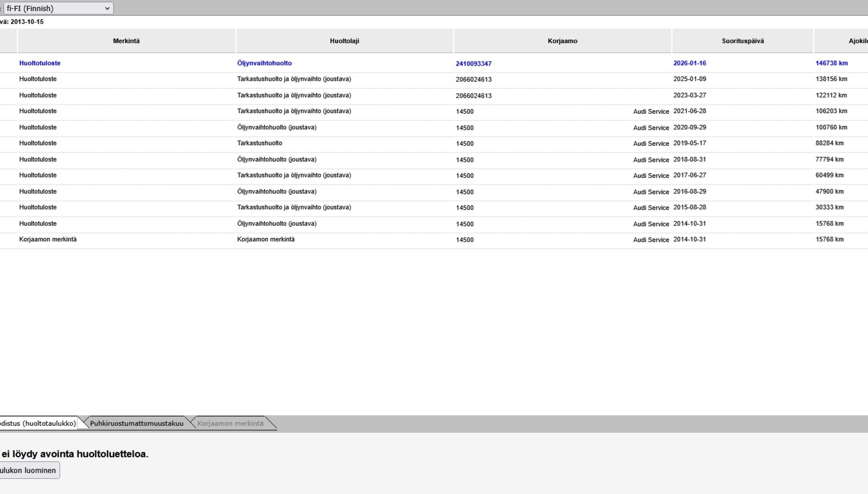Select the row dated 2025-01-09
This screenshot has width=868, height=494.
coord(689,79)
